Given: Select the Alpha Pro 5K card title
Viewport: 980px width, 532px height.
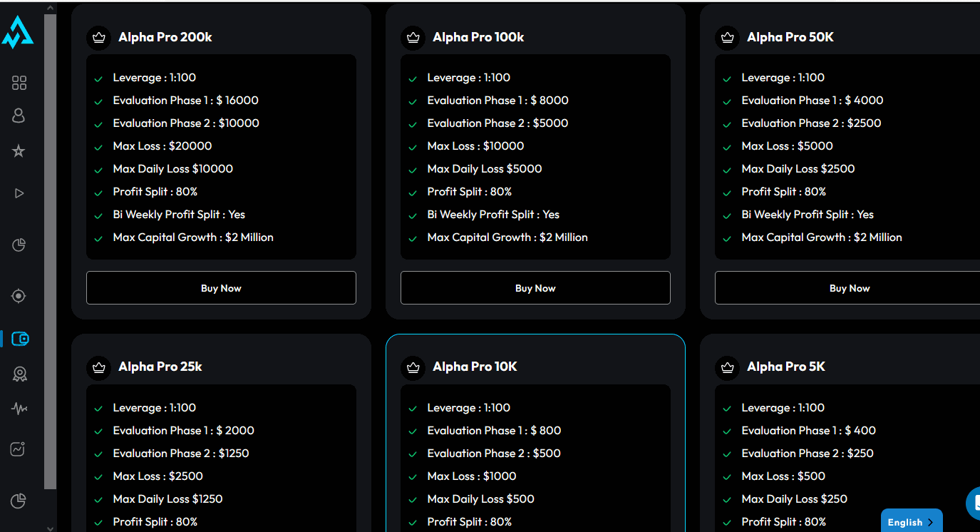Looking at the screenshot, I should point(786,367).
